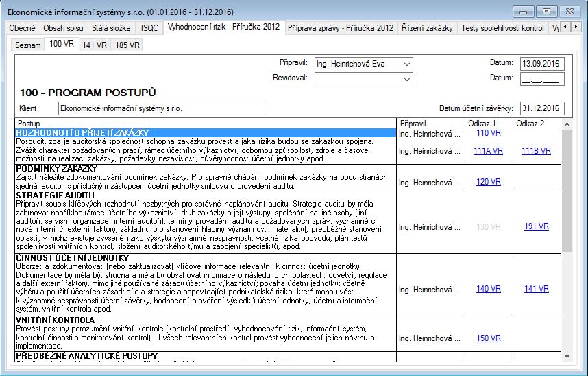The image size is (588, 376).
Task: Select the 100 VR sub-tab
Action: pos(62,44)
